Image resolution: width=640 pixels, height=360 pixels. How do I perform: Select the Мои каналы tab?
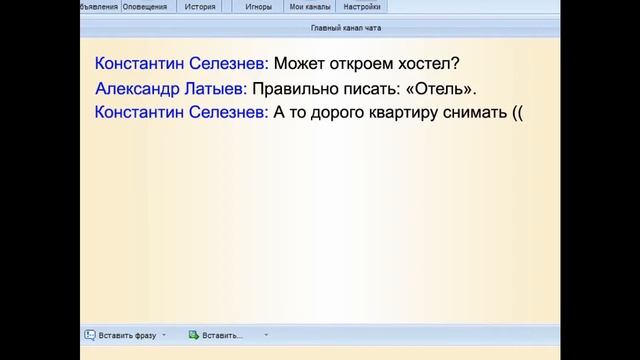click(x=310, y=7)
